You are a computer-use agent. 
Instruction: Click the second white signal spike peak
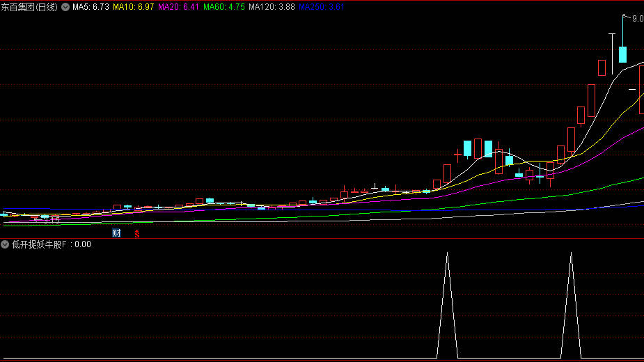tap(571, 254)
